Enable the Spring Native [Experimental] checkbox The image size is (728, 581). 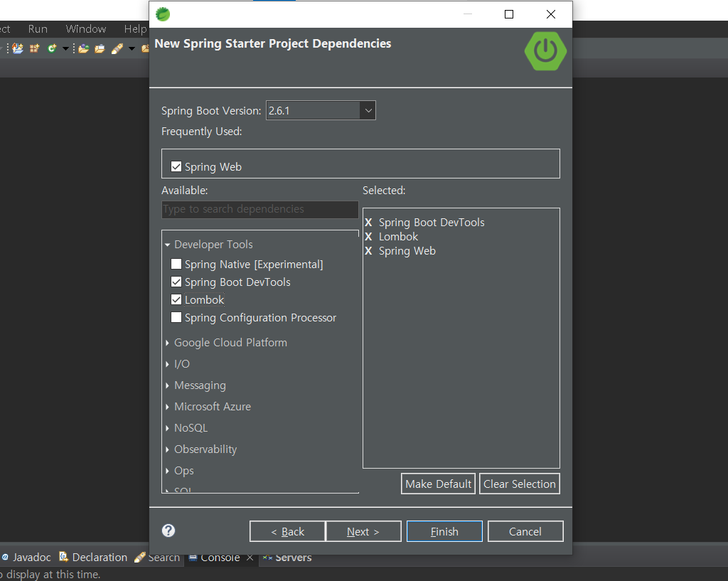176,264
